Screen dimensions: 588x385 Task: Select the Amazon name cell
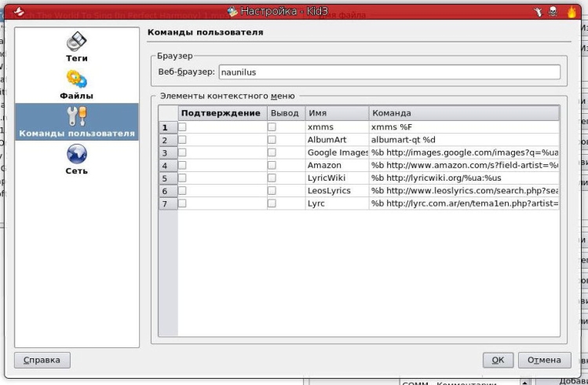337,166
